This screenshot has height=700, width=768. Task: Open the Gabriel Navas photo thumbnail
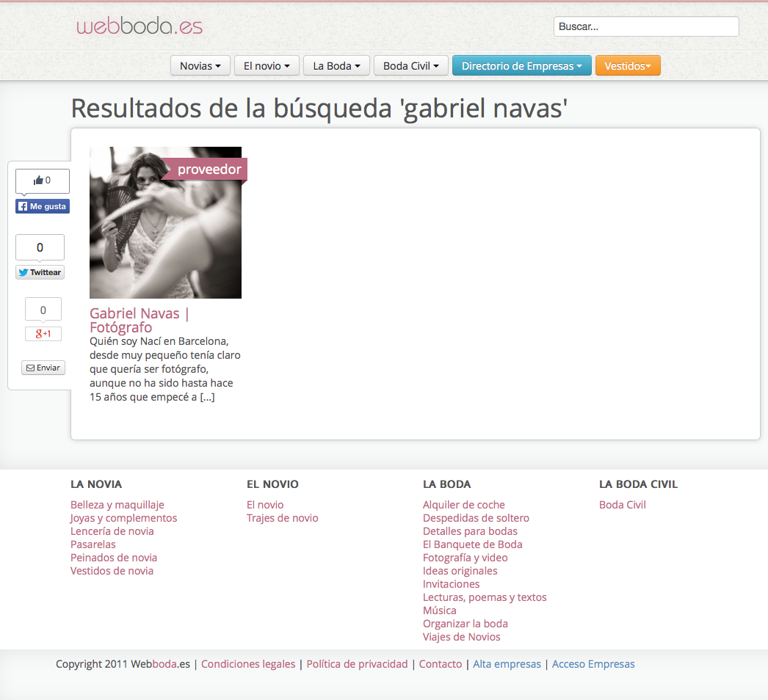click(x=165, y=222)
